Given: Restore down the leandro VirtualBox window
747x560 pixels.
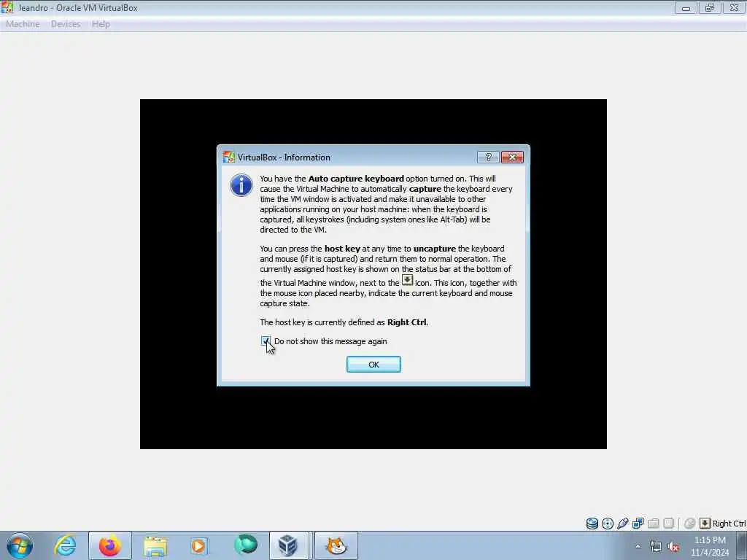Looking at the screenshot, I should pyautogui.click(x=710, y=7).
